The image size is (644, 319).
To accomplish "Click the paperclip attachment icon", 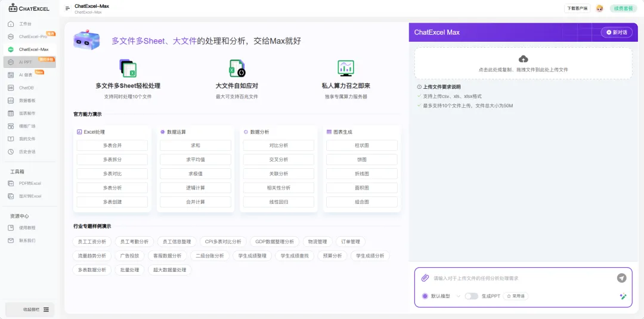I will [x=425, y=278].
